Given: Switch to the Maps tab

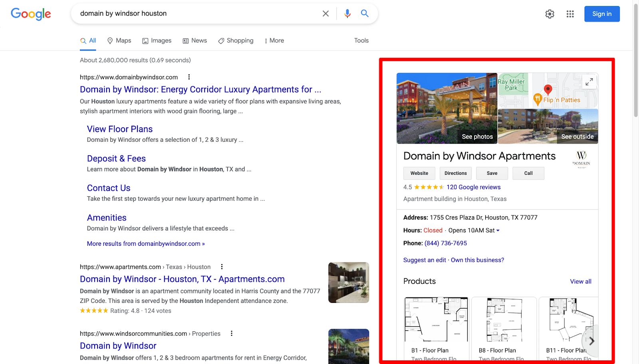Looking at the screenshot, I should coord(119,41).
